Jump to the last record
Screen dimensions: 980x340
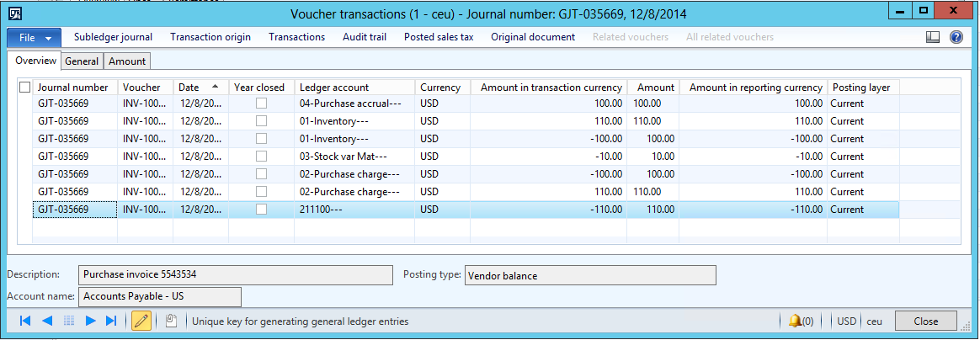111,321
